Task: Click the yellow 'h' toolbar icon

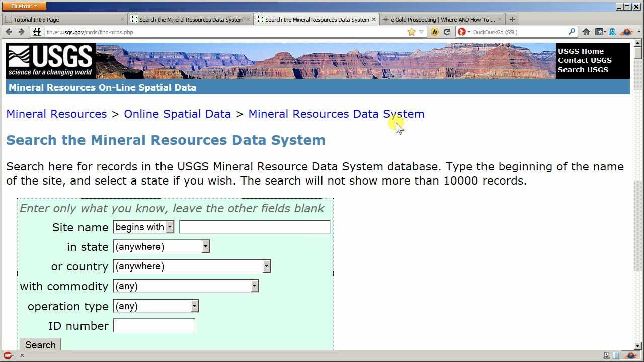Action: pyautogui.click(x=435, y=32)
